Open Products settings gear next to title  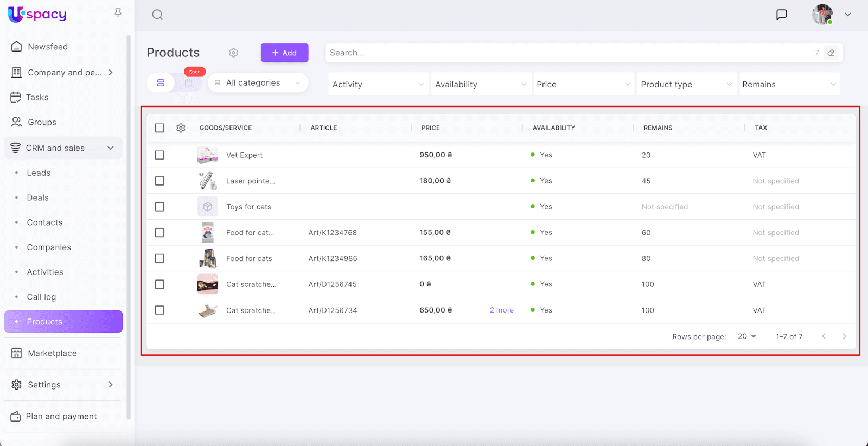coord(233,53)
